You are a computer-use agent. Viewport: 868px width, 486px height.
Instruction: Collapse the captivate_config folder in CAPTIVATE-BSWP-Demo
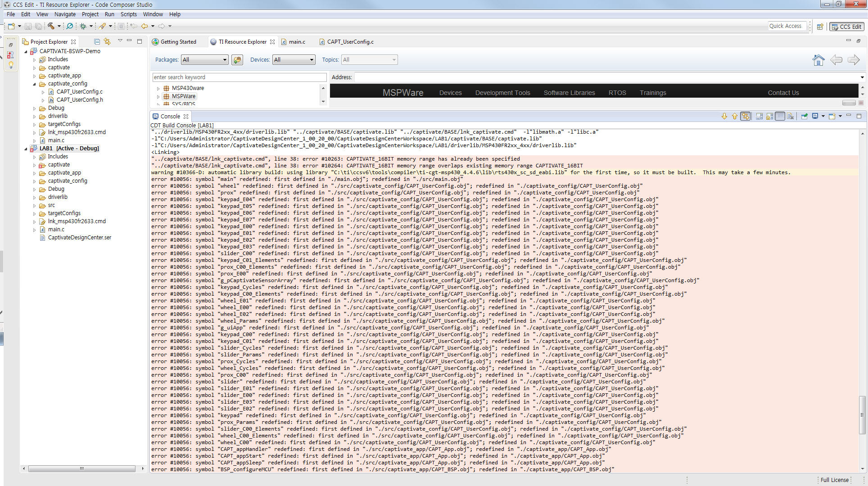pyautogui.click(x=34, y=84)
